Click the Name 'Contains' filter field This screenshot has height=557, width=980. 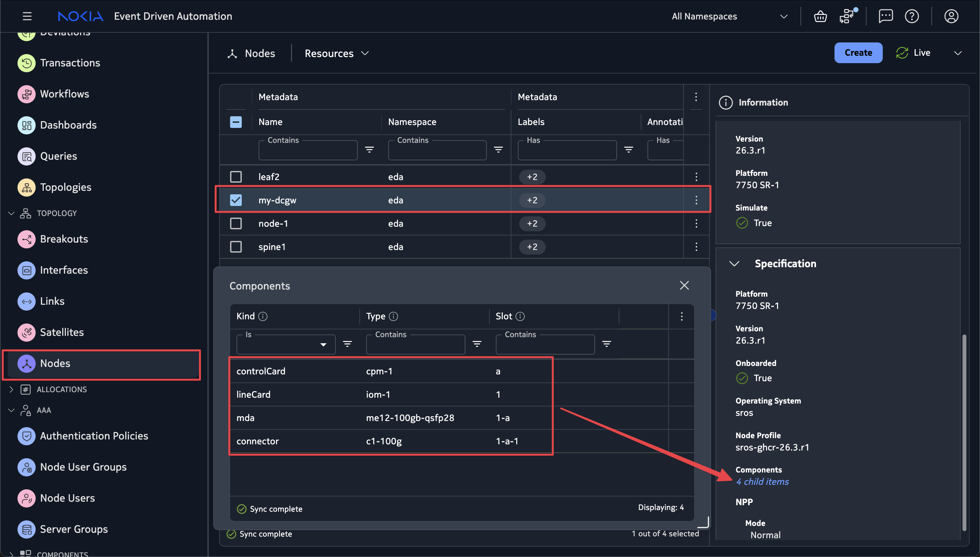308,150
